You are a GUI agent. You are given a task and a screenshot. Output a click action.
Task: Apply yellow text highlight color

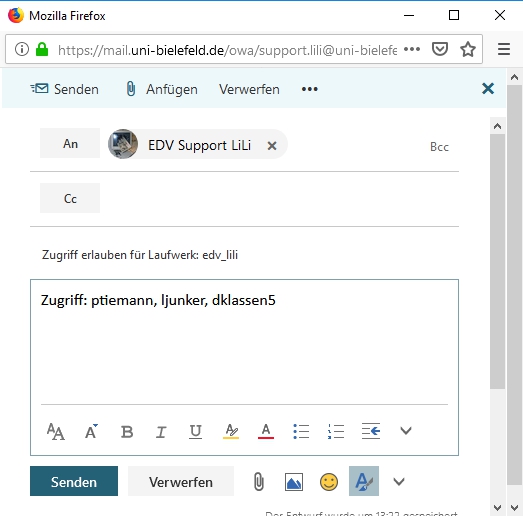(231, 431)
